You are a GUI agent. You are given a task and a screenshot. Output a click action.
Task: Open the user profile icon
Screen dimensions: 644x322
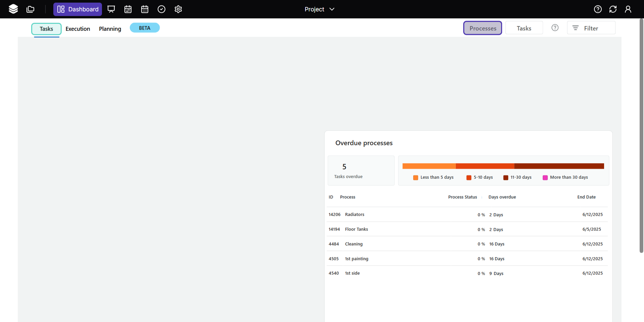click(628, 9)
